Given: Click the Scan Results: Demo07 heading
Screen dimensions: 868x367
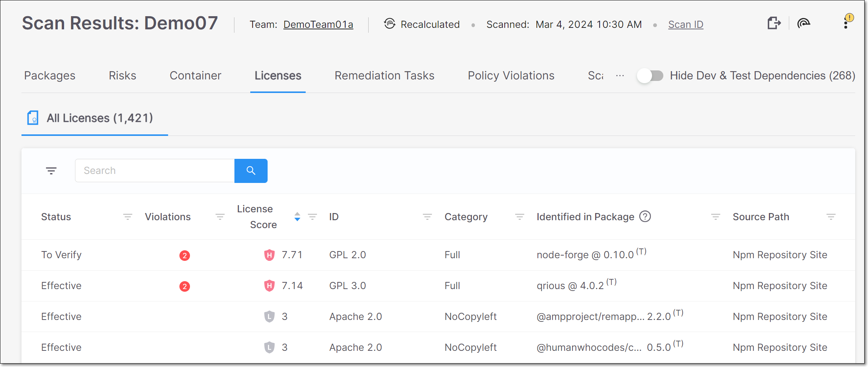Looking at the screenshot, I should click(x=120, y=23).
